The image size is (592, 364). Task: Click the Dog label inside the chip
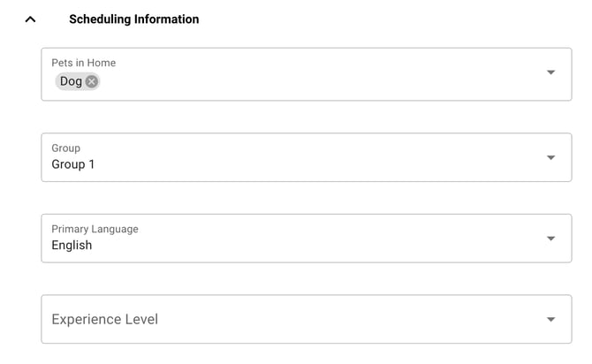[71, 81]
